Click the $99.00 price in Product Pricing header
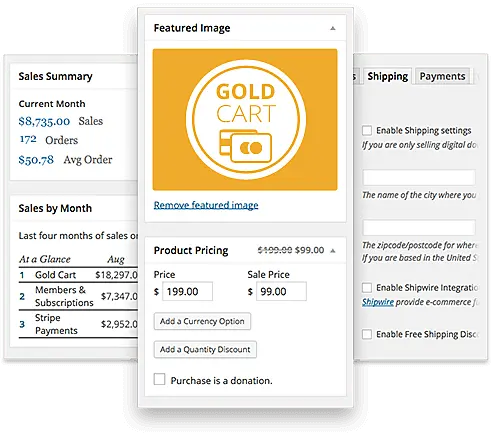The height and width of the screenshot is (435, 492). pyautogui.click(x=310, y=250)
